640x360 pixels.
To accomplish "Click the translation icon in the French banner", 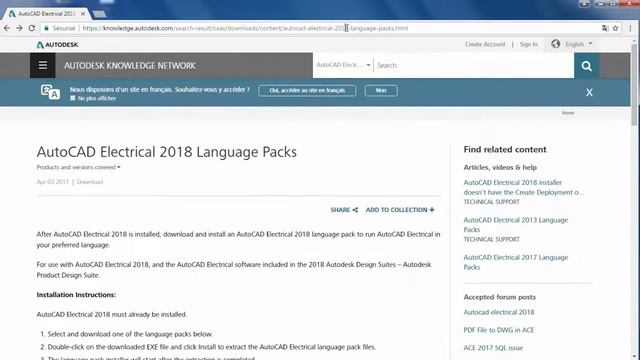I will tap(50, 92).
